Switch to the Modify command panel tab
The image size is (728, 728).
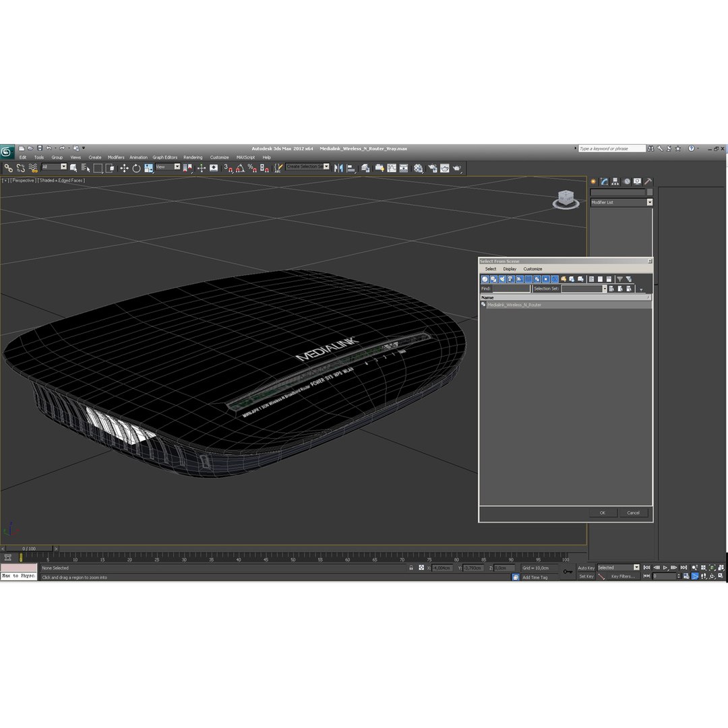[x=605, y=181]
